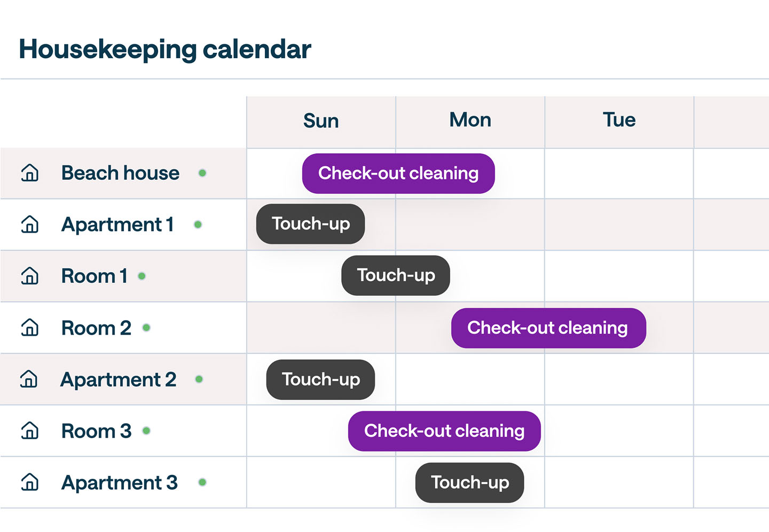Screen dimensions: 769x532
Task: Select the Touch-up chip for Apartment 3
Action: point(469,482)
